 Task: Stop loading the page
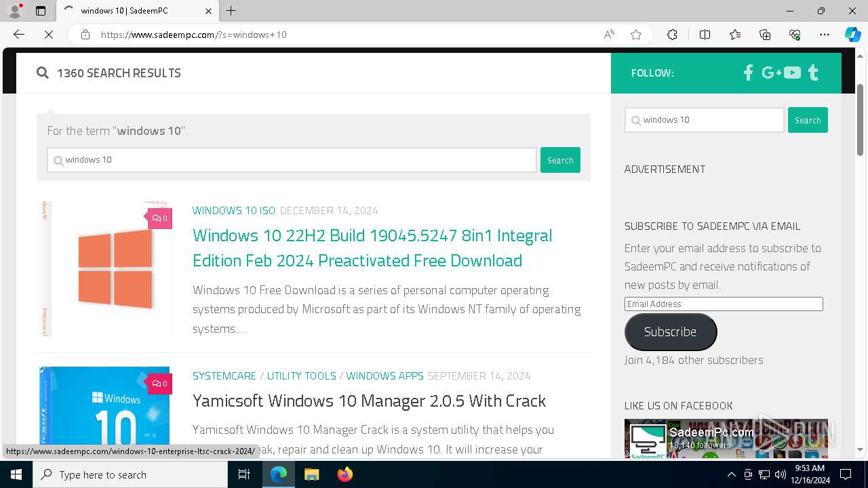coord(49,35)
